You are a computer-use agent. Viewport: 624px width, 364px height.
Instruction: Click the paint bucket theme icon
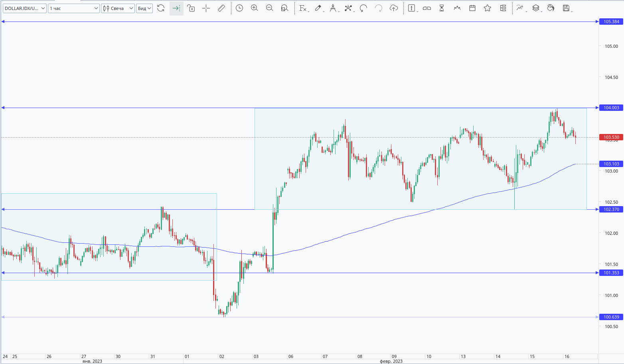point(551,8)
